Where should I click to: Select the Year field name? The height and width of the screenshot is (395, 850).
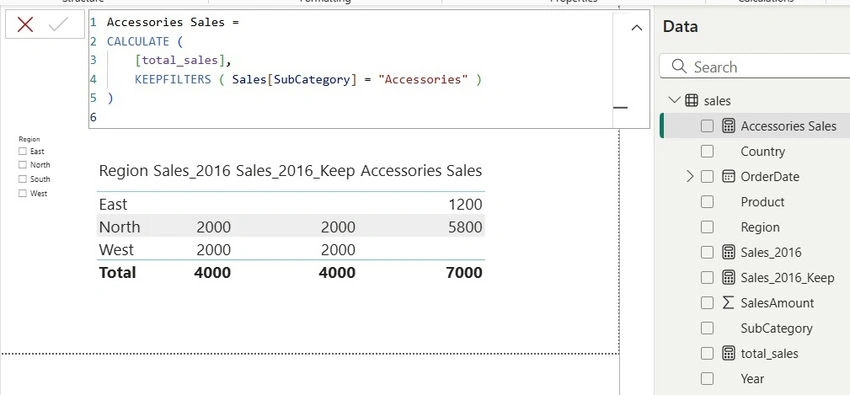click(x=752, y=379)
